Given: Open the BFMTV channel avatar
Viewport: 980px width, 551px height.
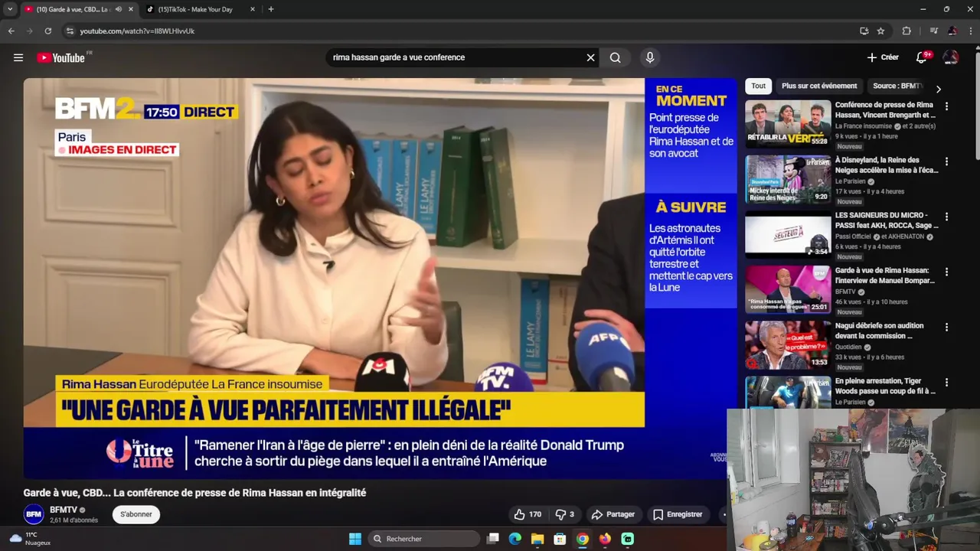Looking at the screenshot, I should click(34, 514).
